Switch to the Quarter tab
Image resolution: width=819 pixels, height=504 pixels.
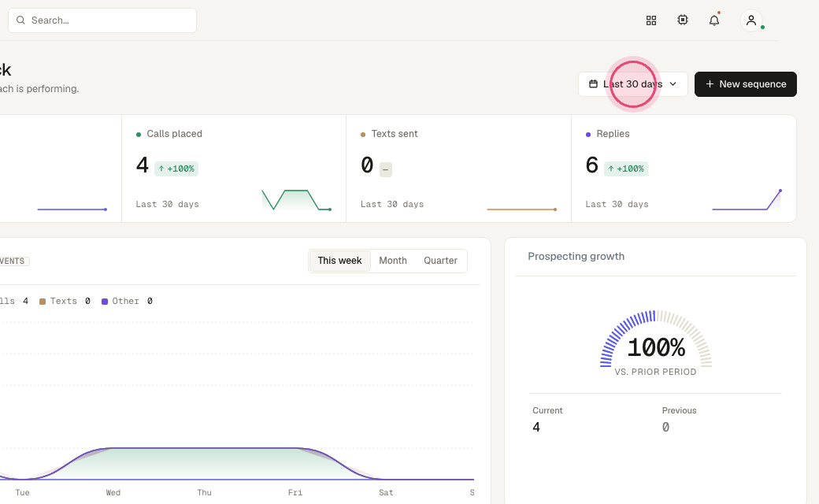pyautogui.click(x=440, y=261)
